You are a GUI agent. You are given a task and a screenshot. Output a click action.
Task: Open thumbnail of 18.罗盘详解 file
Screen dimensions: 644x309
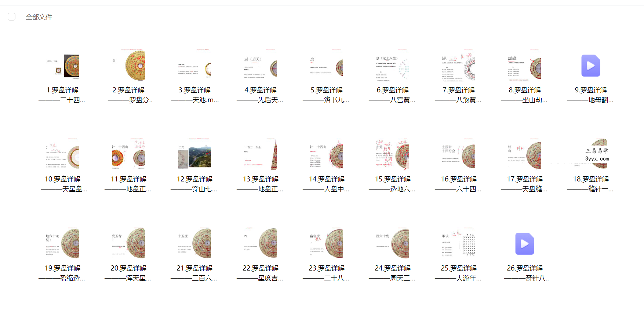pos(591,155)
